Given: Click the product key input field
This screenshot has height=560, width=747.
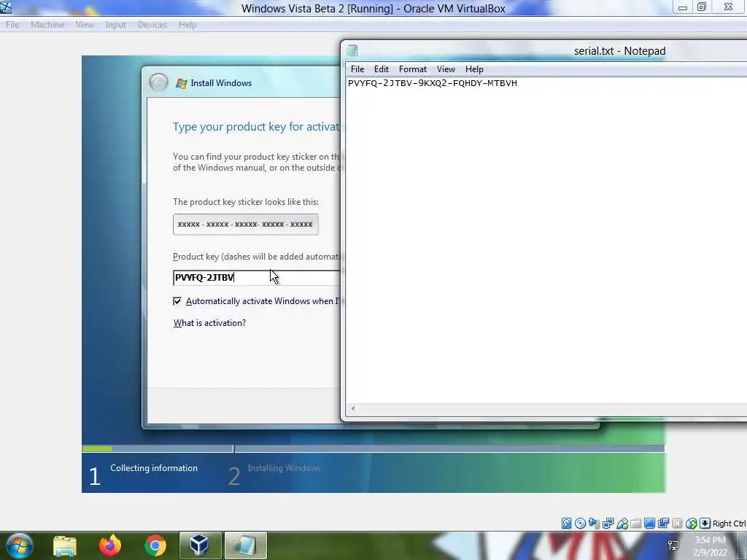Looking at the screenshot, I should (256, 278).
